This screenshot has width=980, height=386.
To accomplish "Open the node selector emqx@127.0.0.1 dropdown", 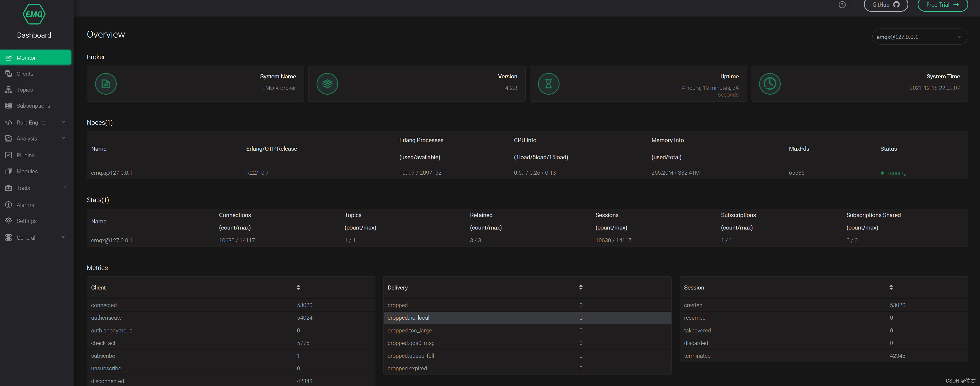I will [920, 37].
